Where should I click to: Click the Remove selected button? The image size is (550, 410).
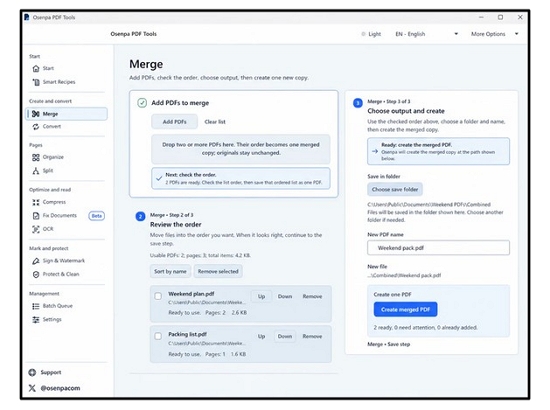218,271
